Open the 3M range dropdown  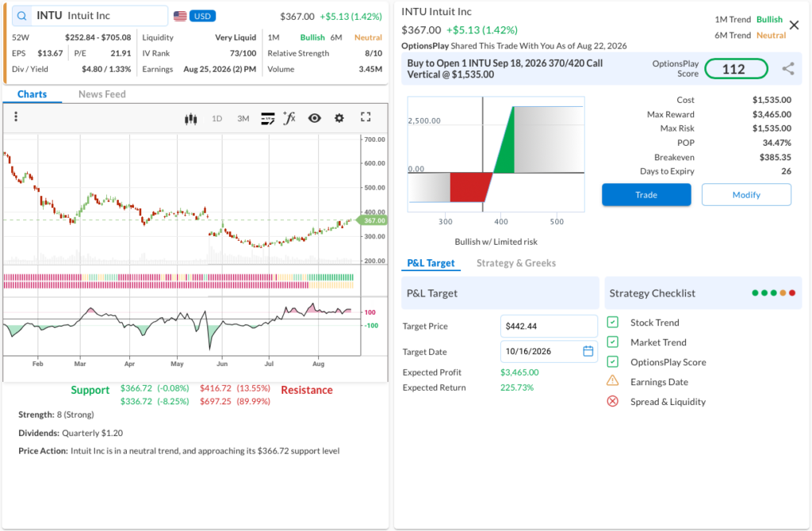click(243, 119)
